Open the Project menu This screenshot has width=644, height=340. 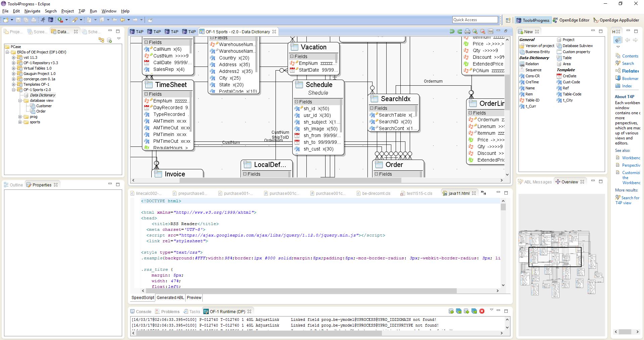[x=67, y=11]
